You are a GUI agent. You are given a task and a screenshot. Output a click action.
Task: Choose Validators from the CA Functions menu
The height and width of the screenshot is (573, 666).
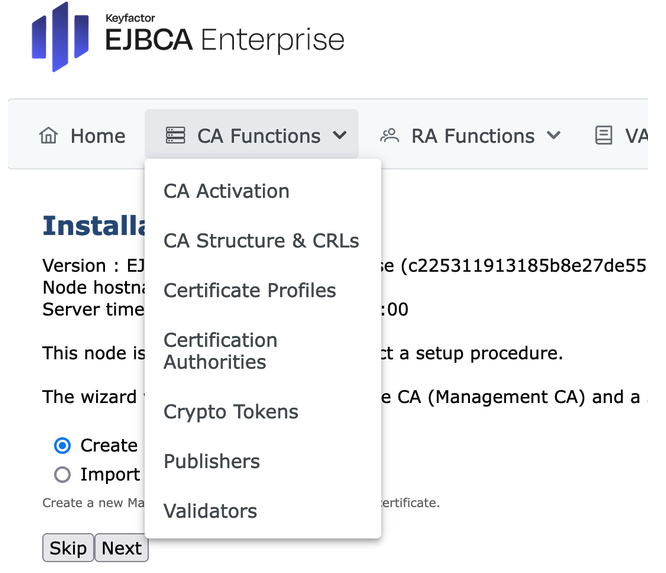tap(210, 511)
